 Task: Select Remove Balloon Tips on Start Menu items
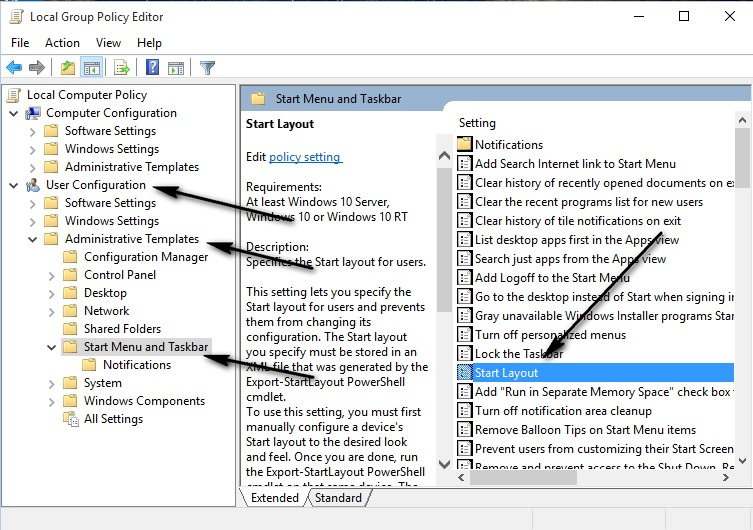click(x=585, y=430)
